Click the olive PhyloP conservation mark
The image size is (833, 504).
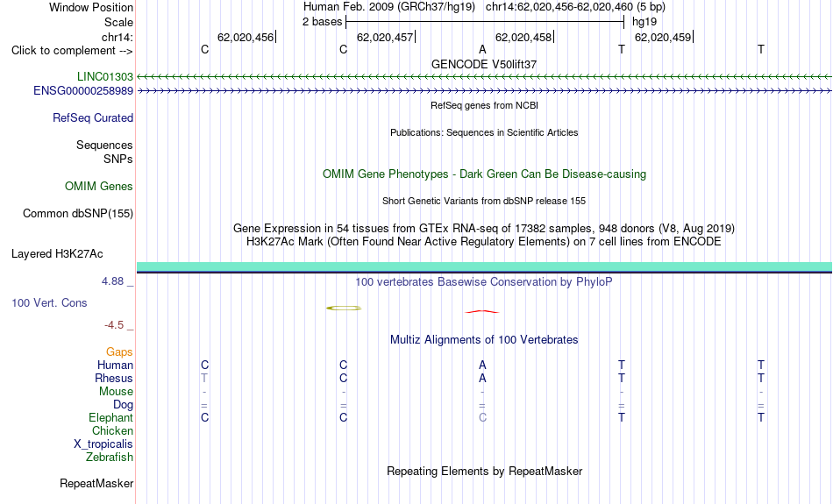click(x=344, y=308)
